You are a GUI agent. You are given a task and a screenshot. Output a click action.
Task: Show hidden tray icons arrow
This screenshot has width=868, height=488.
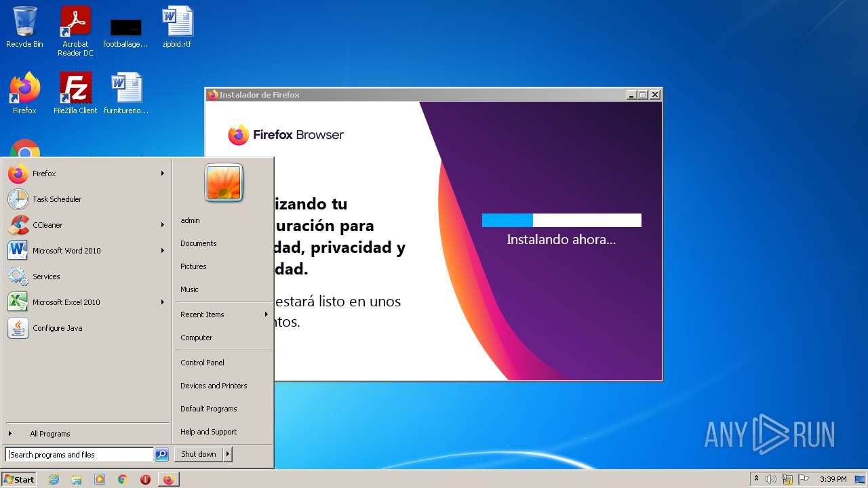[x=757, y=479]
